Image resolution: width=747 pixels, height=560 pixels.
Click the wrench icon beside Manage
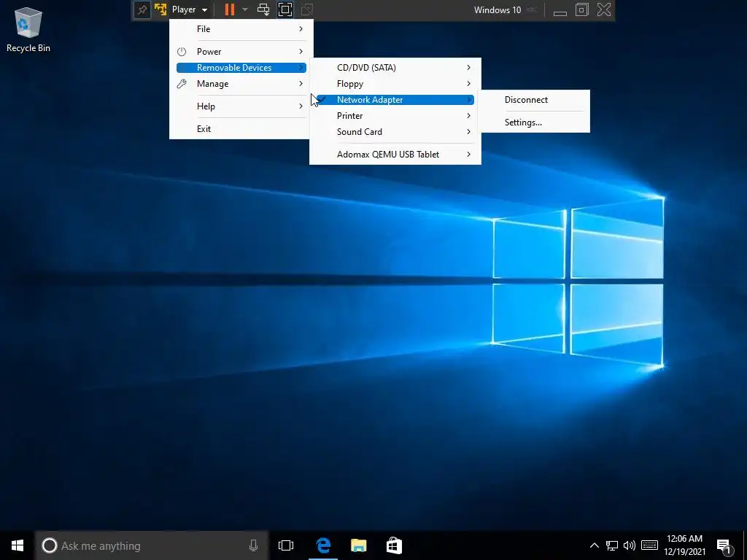point(182,84)
